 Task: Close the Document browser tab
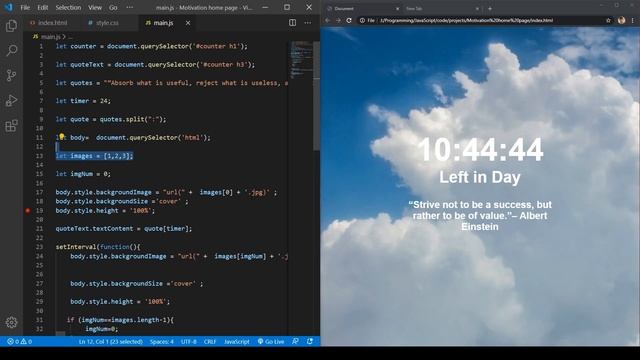pos(397,9)
